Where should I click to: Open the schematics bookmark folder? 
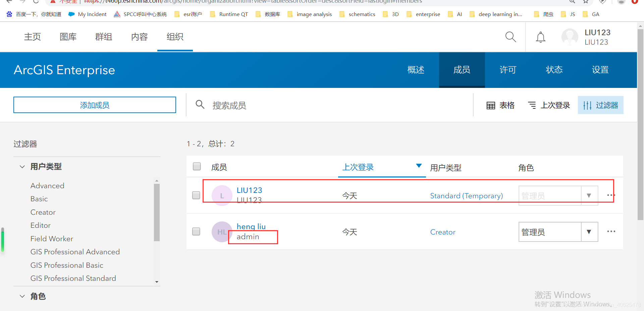tap(357, 14)
